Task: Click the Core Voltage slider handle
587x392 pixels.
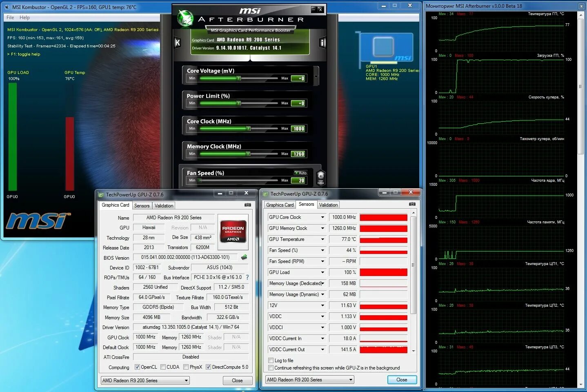Action: pyautogui.click(x=239, y=78)
